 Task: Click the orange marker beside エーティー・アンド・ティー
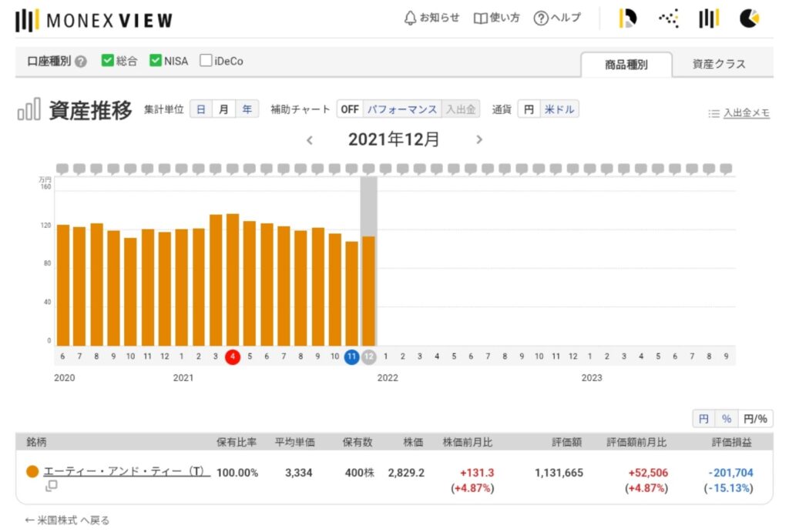(x=32, y=472)
